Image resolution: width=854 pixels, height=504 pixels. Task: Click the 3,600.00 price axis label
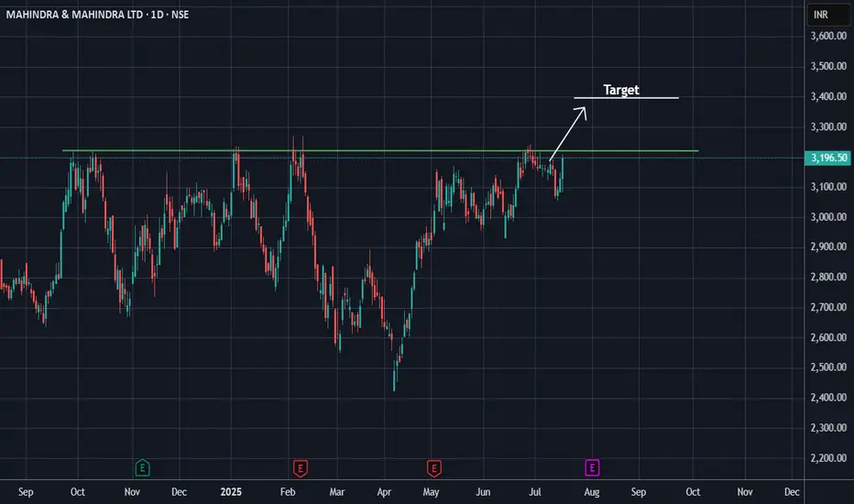[x=828, y=36]
